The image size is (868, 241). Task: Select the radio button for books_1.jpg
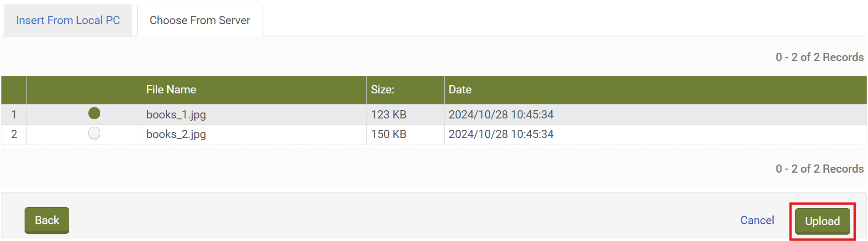[x=94, y=113]
